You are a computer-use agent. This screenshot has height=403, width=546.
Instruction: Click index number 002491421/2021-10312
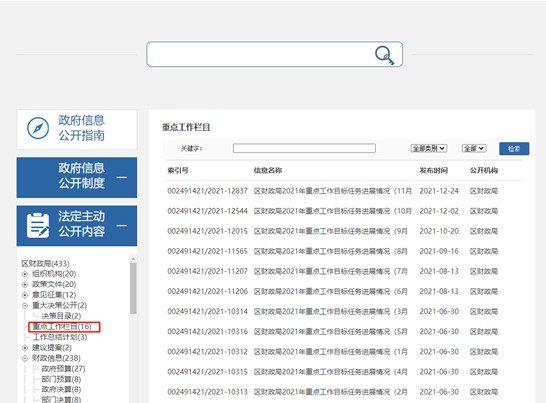point(208,352)
